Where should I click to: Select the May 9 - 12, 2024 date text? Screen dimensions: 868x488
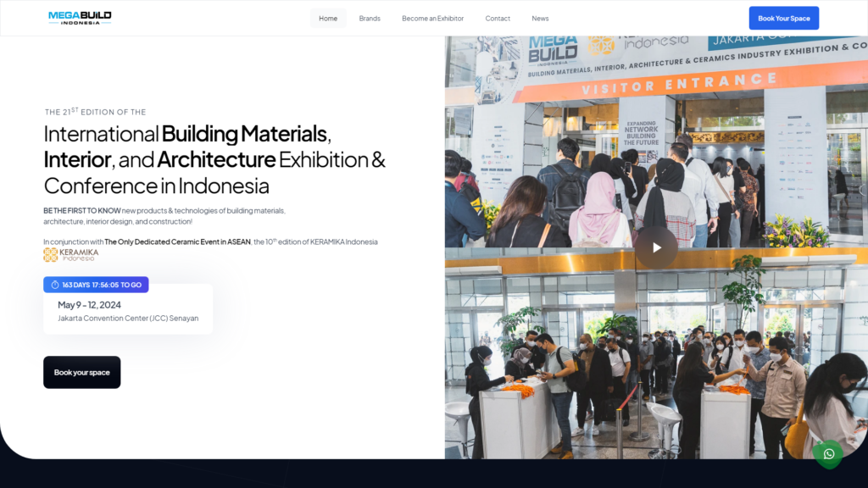[89, 305]
